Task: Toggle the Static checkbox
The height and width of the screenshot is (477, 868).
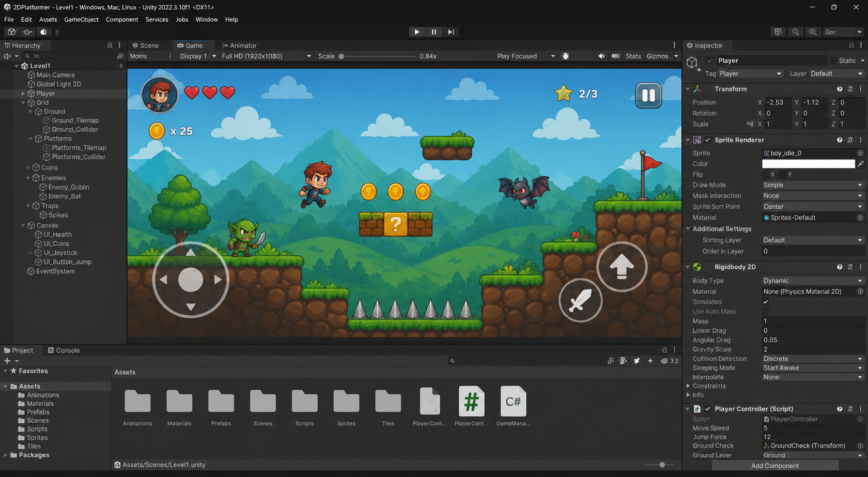Action: pos(833,60)
